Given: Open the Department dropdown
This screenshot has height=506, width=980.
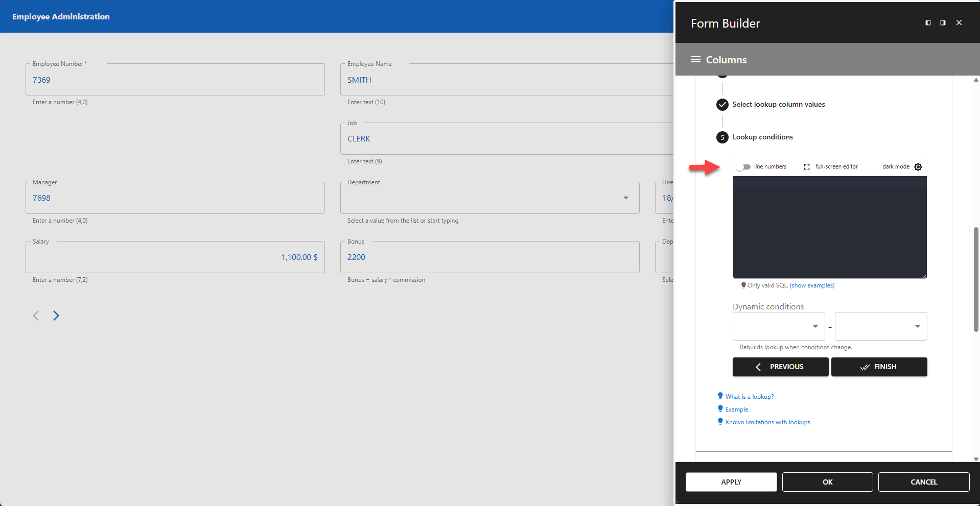Looking at the screenshot, I should [625, 198].
